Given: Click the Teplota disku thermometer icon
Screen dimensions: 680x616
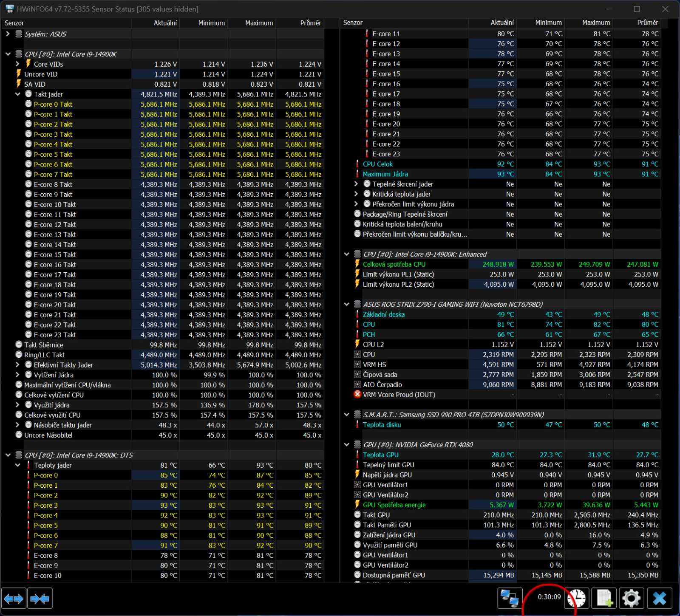Looking at the screenshot, I should tap(357, 425).
